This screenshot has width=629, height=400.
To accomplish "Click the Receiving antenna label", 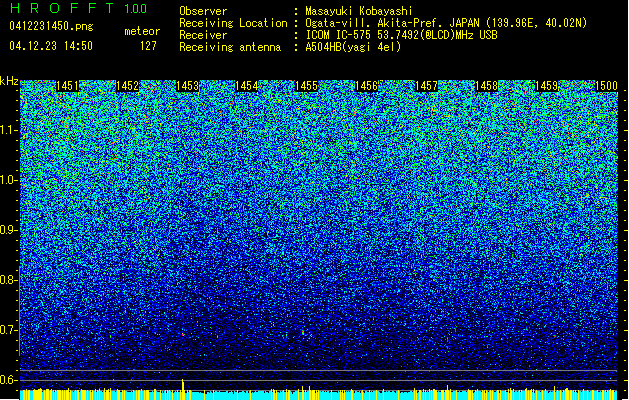I will tap(230, 47).
